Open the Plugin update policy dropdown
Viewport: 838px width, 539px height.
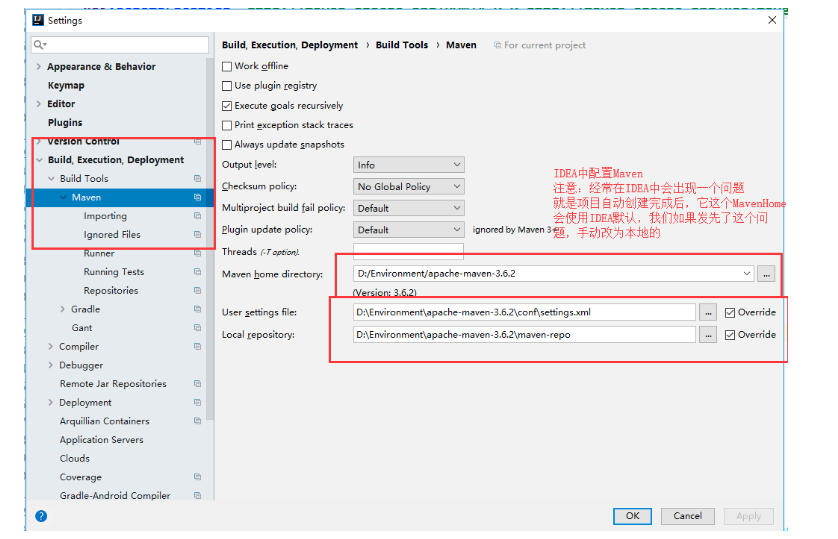pyautogui.click(x=408, y=230)
